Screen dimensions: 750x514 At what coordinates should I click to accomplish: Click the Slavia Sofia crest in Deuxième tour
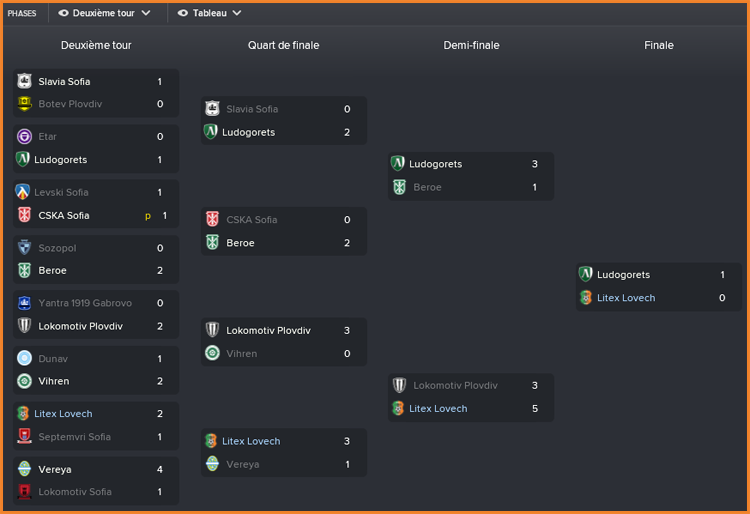pyautogui.click(x=24, y=81)
